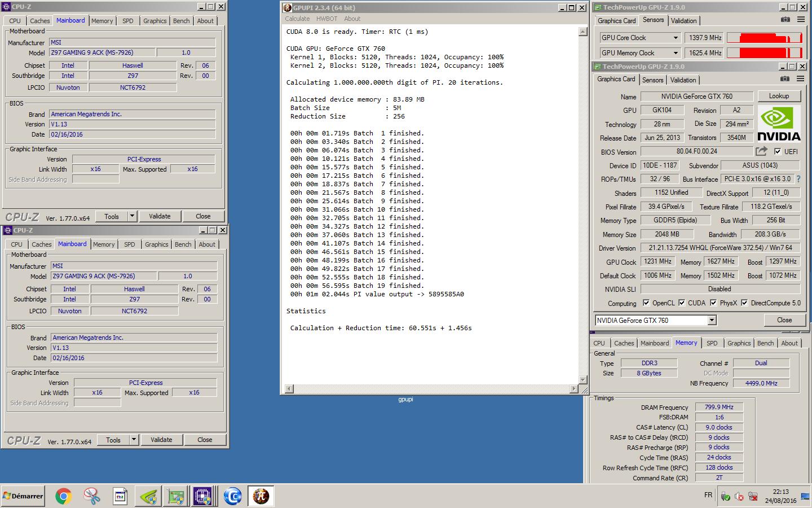The width and height of the screenshot is (812, 508).
Task: Open the HWBOT menu in GPUPI
Action: coord(326,19)
